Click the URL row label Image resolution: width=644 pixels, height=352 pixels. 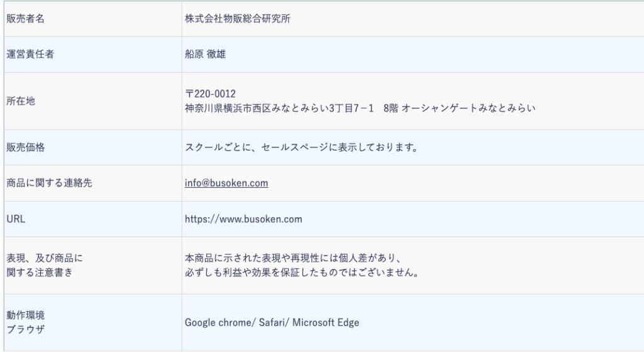coord(15,219)
